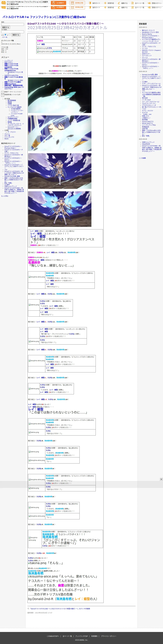Open WithBOSSリクエスト受付 in the side menu
The width and height of the screenshot is (163, 644).
coord(15,73)
